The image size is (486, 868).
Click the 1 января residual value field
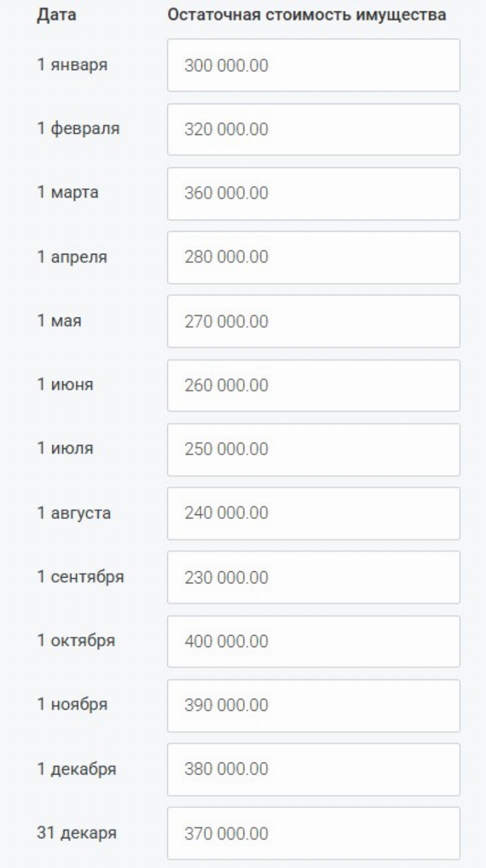[x=313, y=65]
